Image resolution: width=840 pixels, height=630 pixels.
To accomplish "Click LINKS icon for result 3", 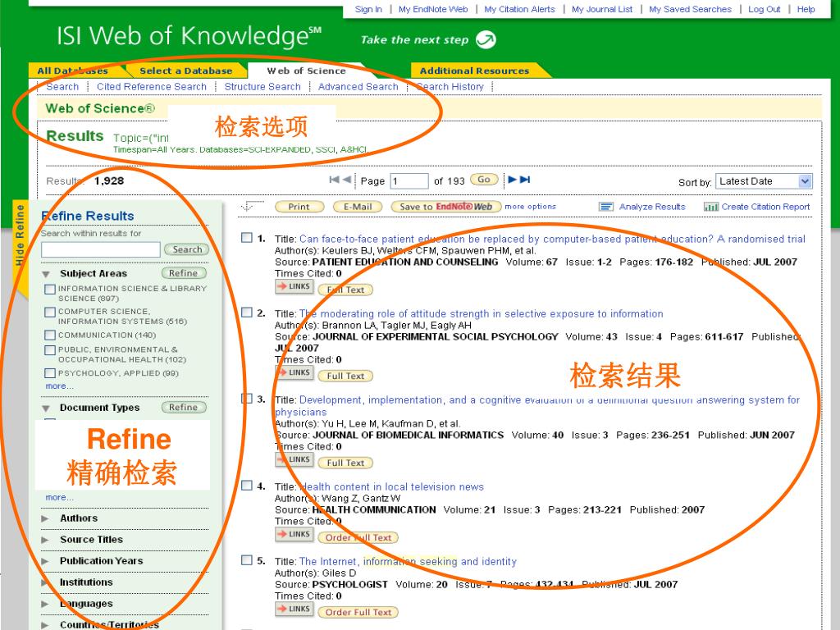I will coord(294,459).
